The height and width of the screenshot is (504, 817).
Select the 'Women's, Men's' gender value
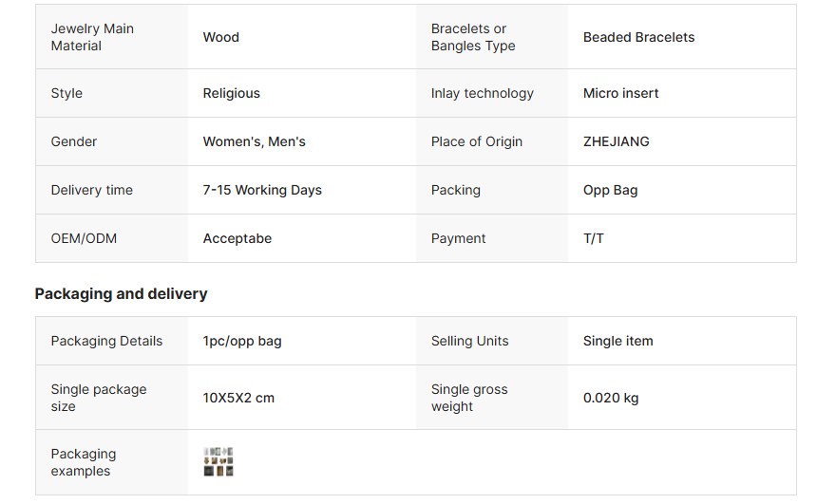click(254, 141)
